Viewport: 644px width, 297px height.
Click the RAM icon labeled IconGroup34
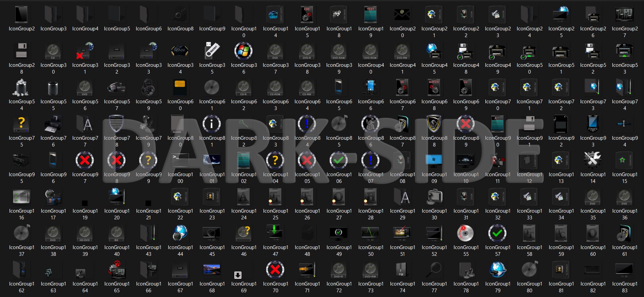180,51
